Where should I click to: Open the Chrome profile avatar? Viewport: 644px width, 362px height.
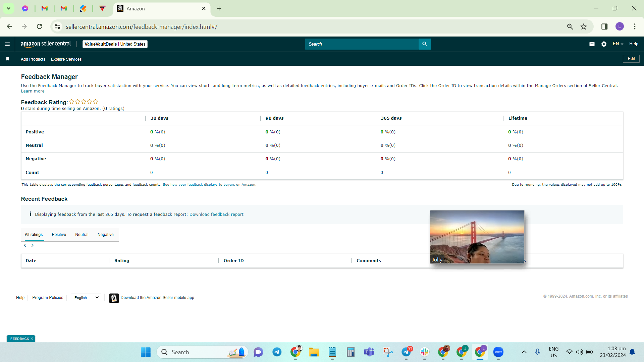point(620,26)
